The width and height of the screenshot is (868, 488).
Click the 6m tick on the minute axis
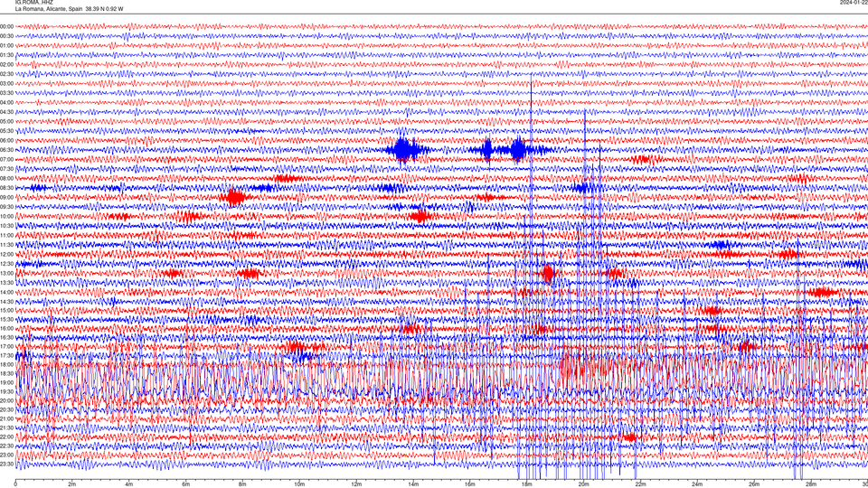click(186, 484)
